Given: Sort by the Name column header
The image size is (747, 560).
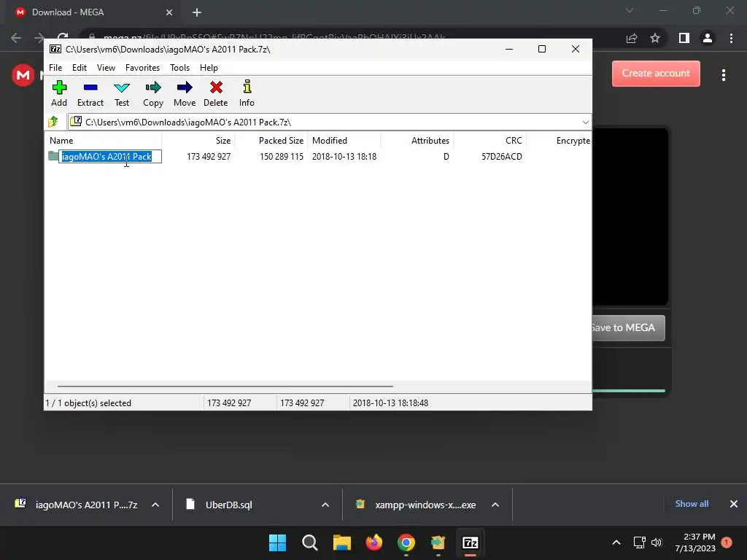Looking at the screenshot, I should pyautogui.click(x=104, y=141).
